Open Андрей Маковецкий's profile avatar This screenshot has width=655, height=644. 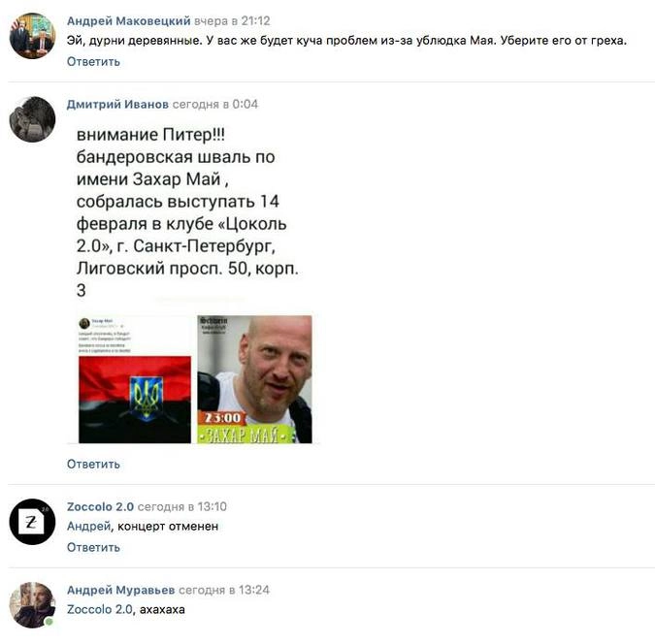(x=33, y=36)
